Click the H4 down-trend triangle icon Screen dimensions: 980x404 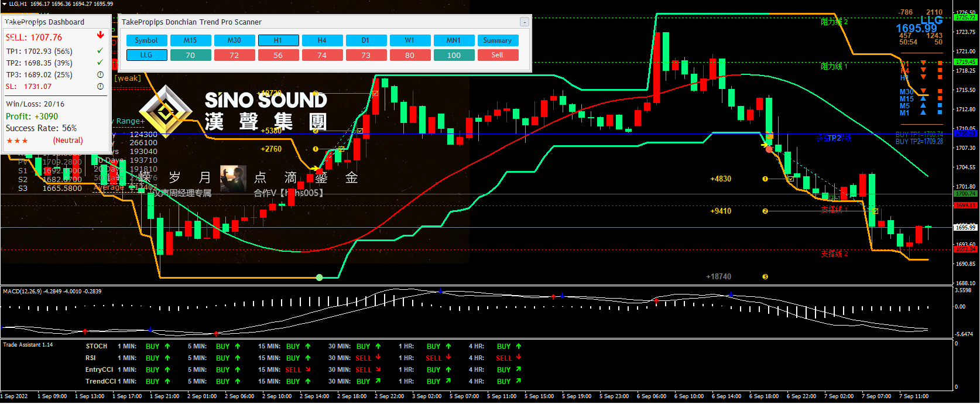[923, 70]
